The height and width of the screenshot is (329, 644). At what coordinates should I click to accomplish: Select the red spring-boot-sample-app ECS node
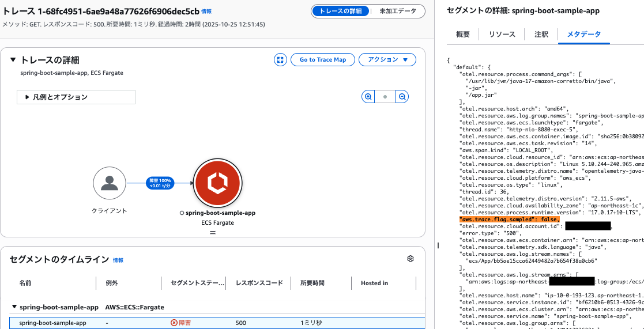tap(217, 183)
